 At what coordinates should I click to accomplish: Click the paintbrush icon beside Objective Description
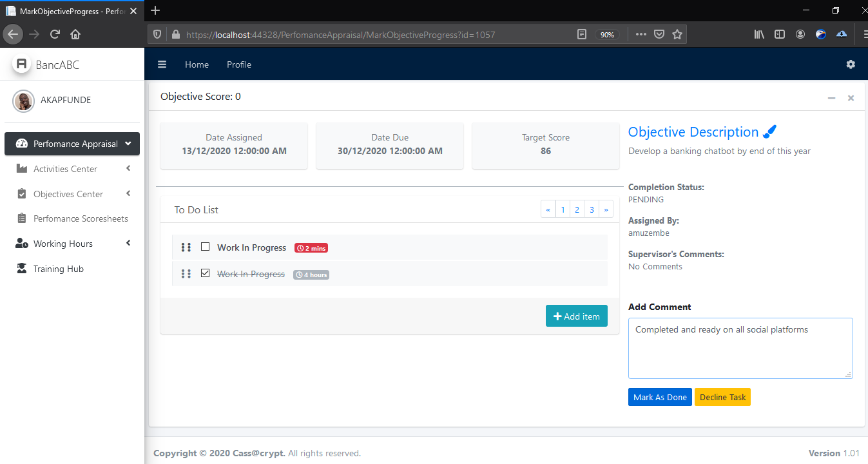point(769,131)
